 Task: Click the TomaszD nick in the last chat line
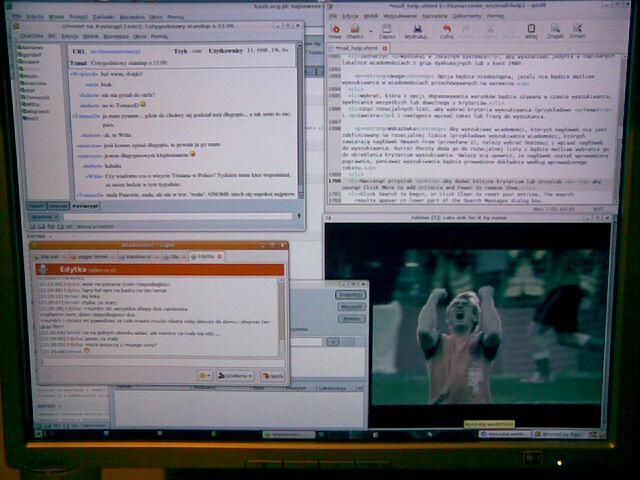(89, 195)
